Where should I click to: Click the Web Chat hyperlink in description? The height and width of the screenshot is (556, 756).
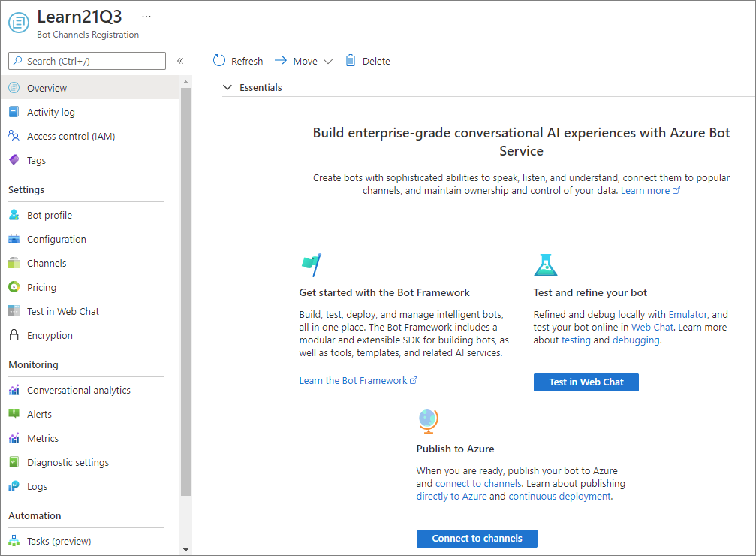tap(652, 328)
